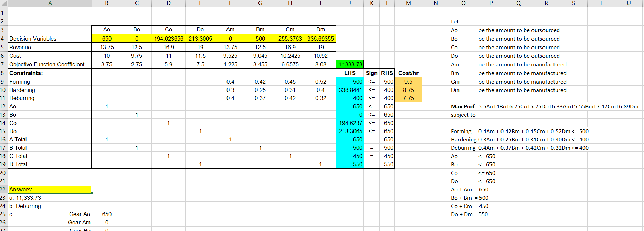Select row 7 header
This screenshot has height=231, width=644.
tap(4, 64)
